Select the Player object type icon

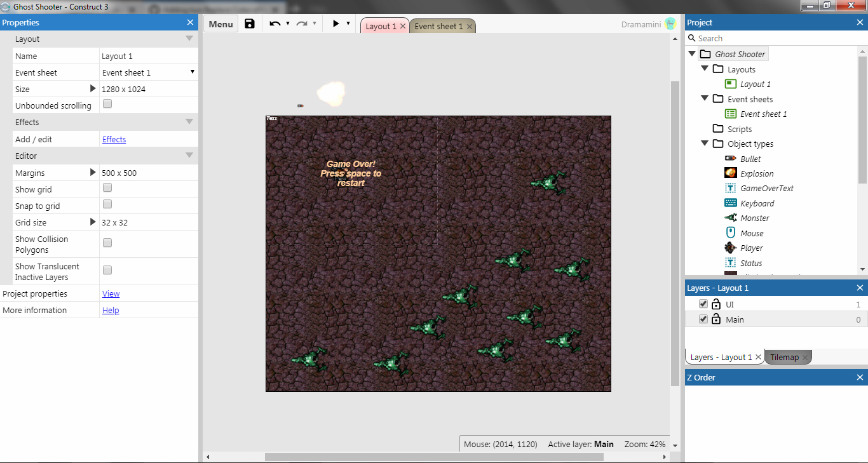731,248
